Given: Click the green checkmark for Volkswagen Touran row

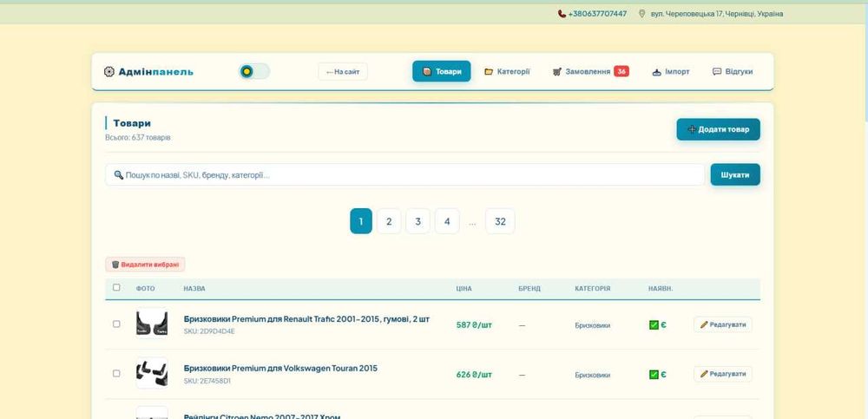Looking at the screenshot, I should (654, 375).
